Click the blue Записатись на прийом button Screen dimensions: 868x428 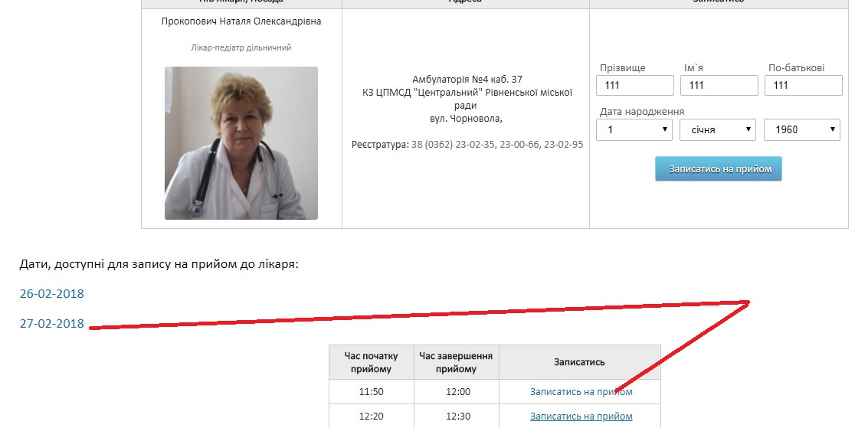tap(719, 168)
